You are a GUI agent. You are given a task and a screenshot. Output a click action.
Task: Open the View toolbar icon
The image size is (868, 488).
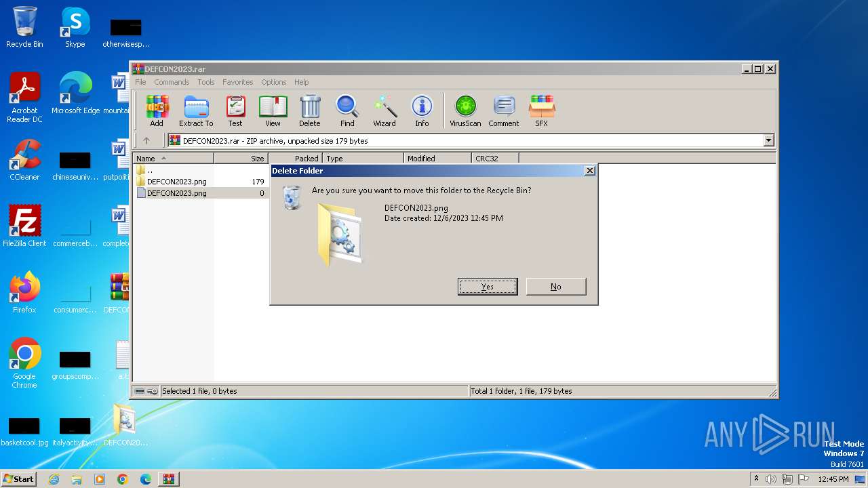click(x=273, y=111)
